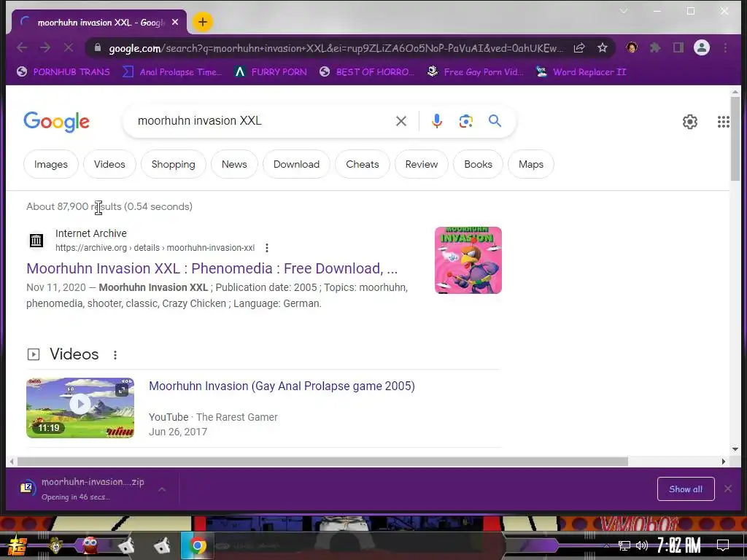Go back using the browser back arrow
747x560 pixels.
click(22, 47)
